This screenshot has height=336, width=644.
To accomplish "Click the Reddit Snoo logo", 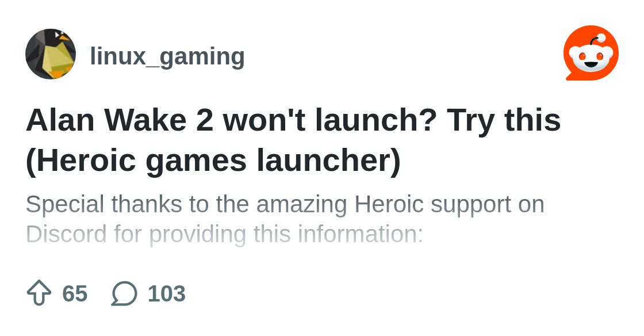I will pos(591,53).
